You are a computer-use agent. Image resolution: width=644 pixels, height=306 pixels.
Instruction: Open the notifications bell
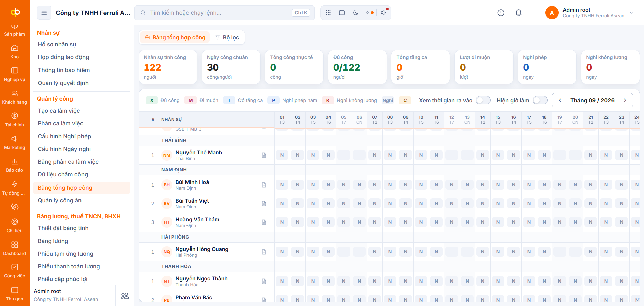[x=518, y=13]
